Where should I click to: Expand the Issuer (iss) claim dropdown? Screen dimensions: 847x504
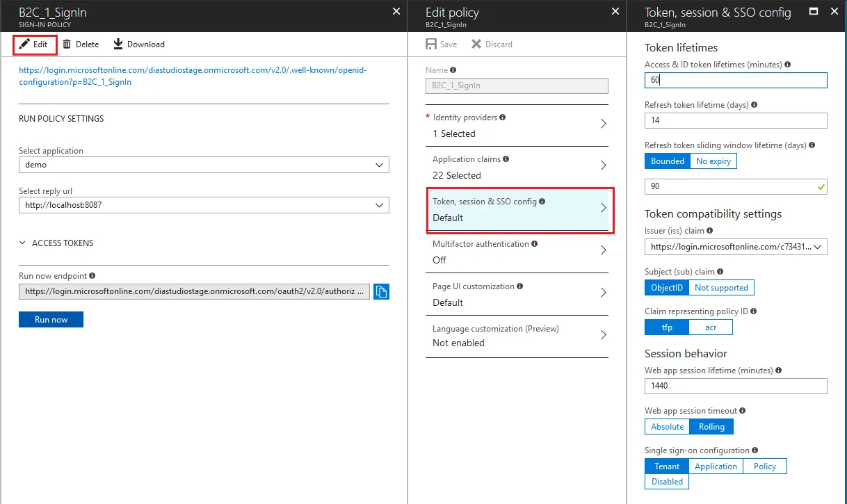[736, 247]
